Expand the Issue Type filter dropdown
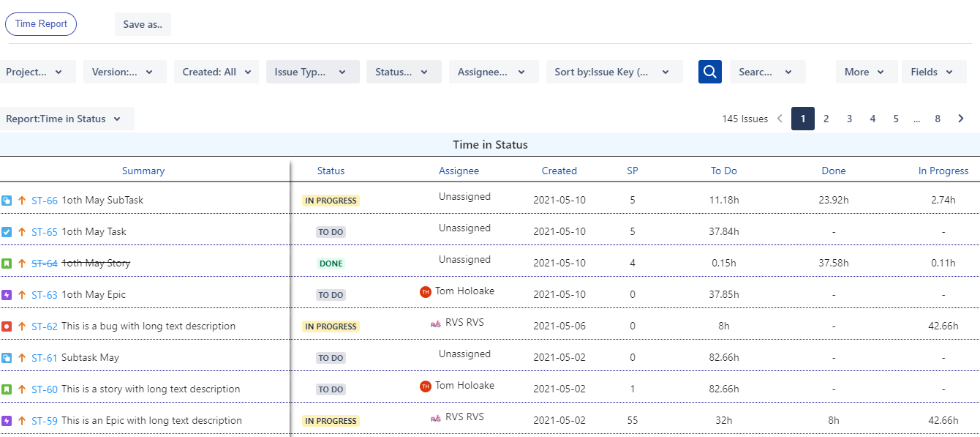 (313, 72)
